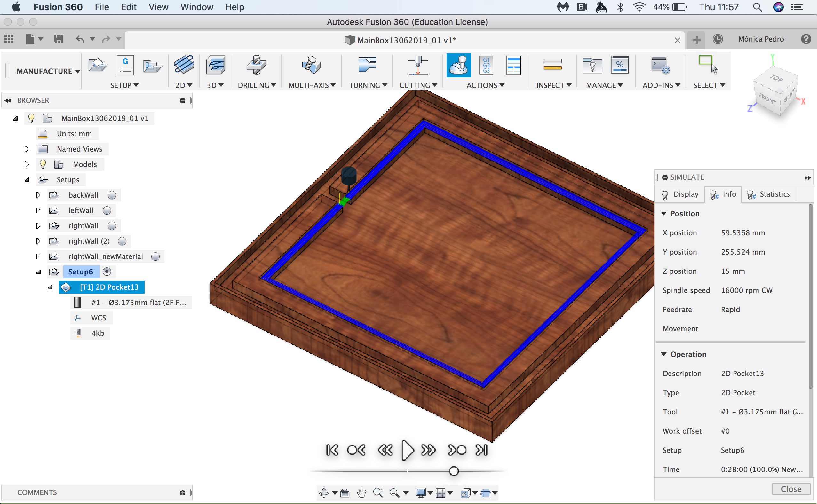817x504 pixels.
Task: Play the simulation
Action: (x=407, y=450)
